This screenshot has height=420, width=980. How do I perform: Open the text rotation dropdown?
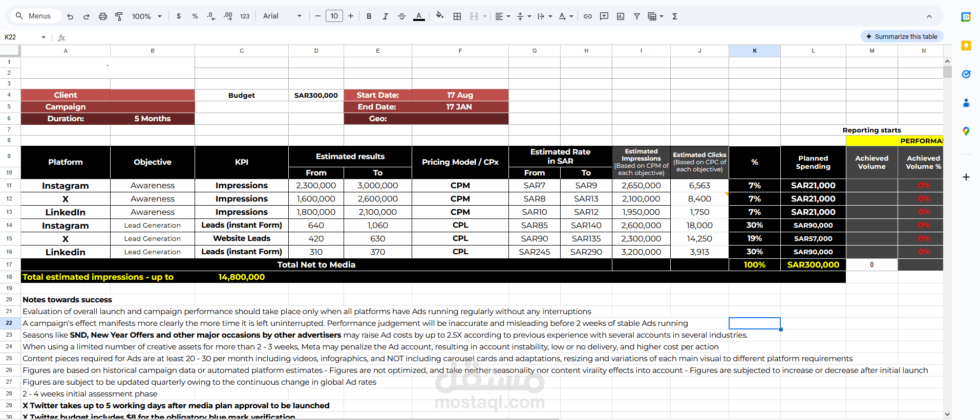[x=566, y=16]
